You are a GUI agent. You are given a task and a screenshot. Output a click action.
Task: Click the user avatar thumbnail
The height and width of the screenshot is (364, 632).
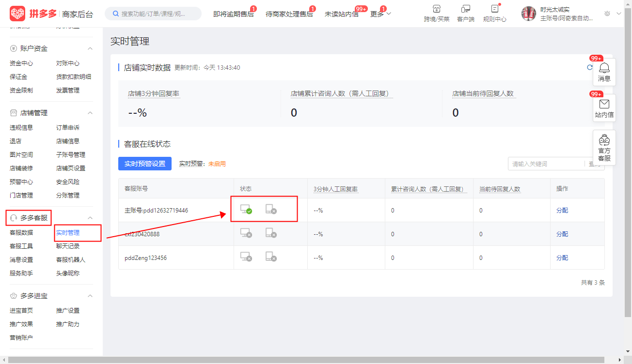pyautogui.click(x=528, y=14)
